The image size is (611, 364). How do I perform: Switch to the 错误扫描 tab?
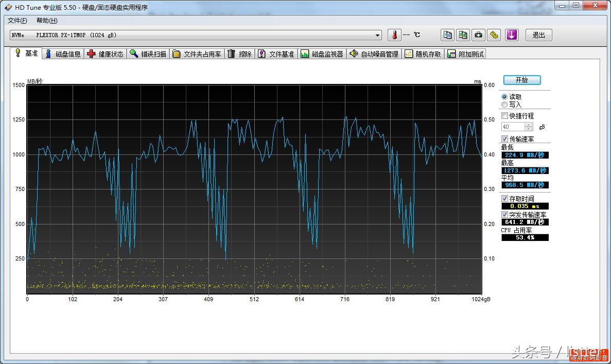[148, 54]
